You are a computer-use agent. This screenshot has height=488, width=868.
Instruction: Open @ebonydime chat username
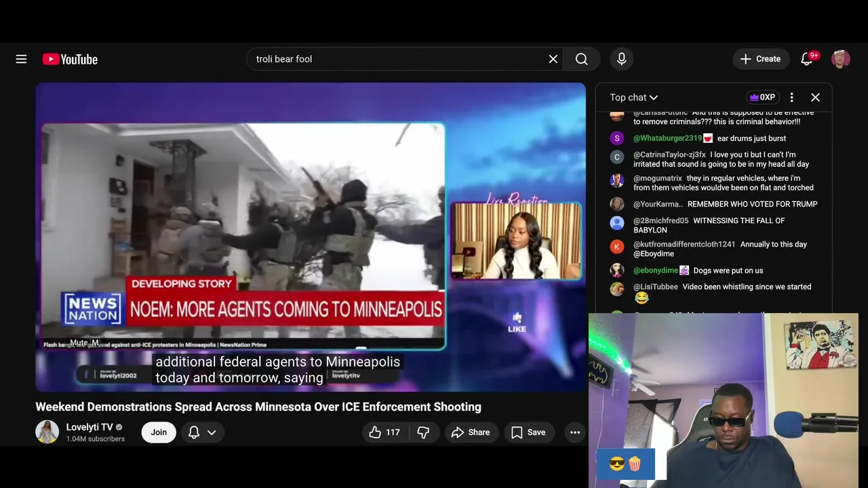coord(656,270)
